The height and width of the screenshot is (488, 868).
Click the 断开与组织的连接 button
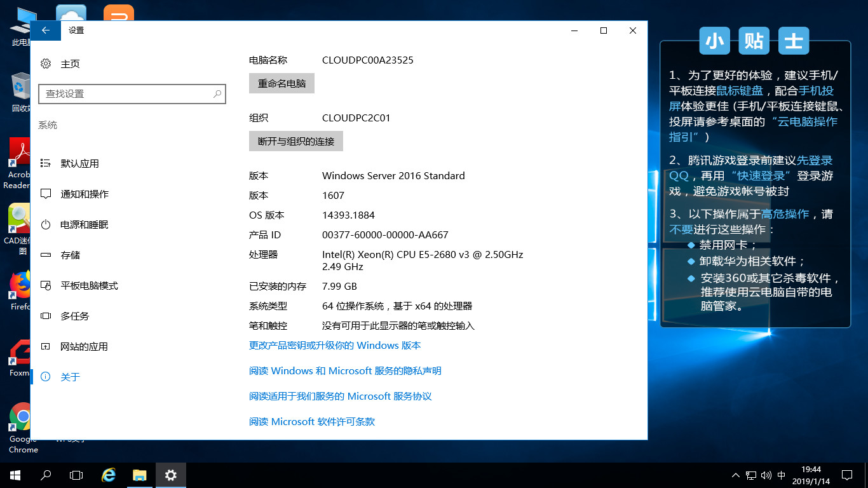pyautogui.click(x=296, y=141)
